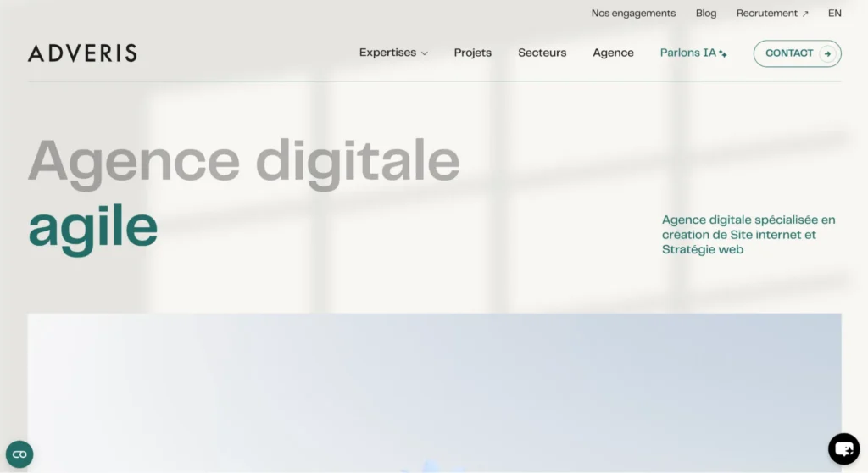Navigate to the Agence page
The width and height of the screenshot is (868, 473).
pos(614,53)
